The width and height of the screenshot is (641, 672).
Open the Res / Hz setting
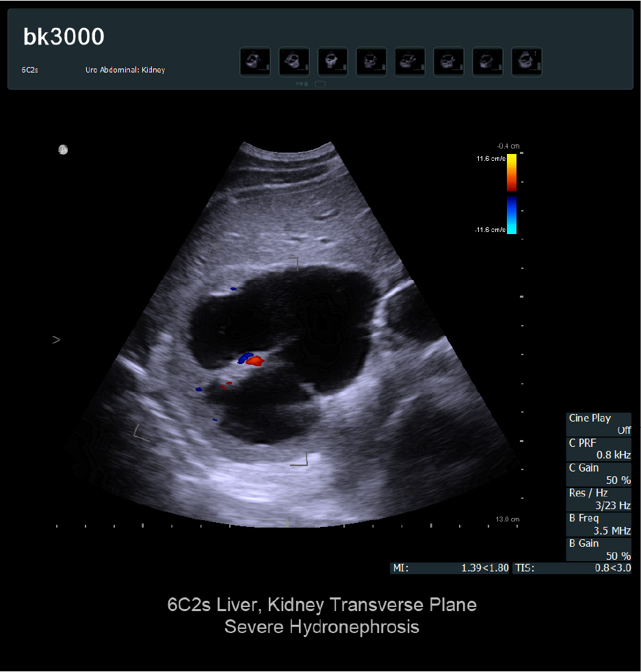click(x=599, y=499)
